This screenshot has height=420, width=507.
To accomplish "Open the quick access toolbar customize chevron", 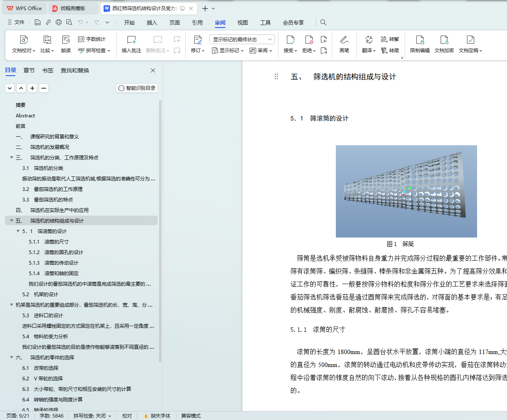I will [107, 22].
